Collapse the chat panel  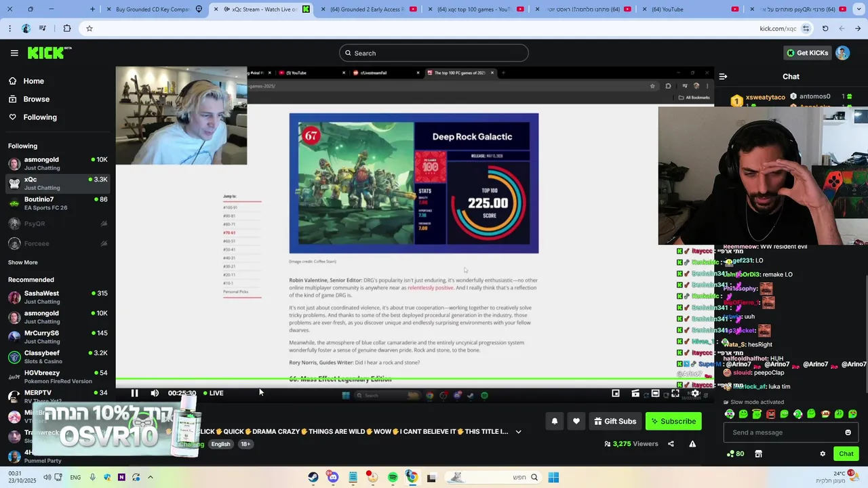click(x=723, y=77)
